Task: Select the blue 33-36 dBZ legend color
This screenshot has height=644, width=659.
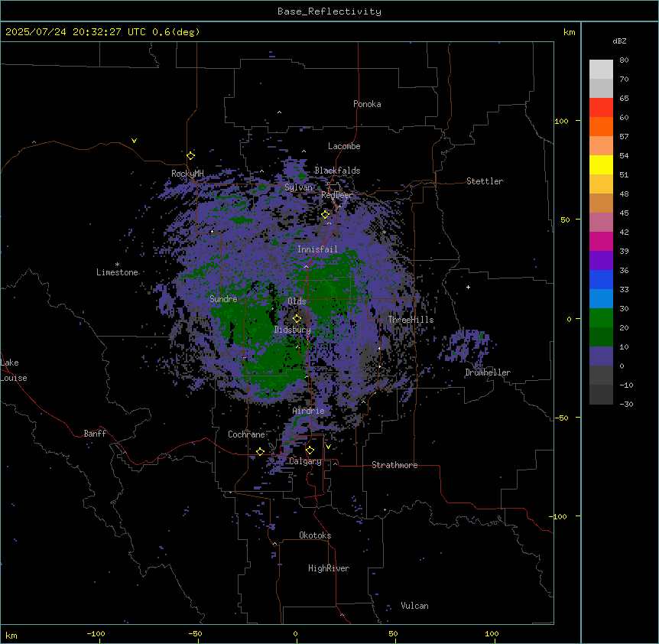Action: pos(601,279)
